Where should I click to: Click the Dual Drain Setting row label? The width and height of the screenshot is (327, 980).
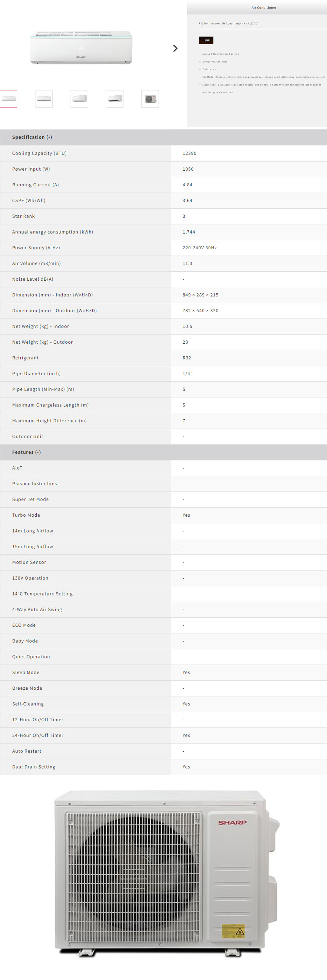pos(34,766)
